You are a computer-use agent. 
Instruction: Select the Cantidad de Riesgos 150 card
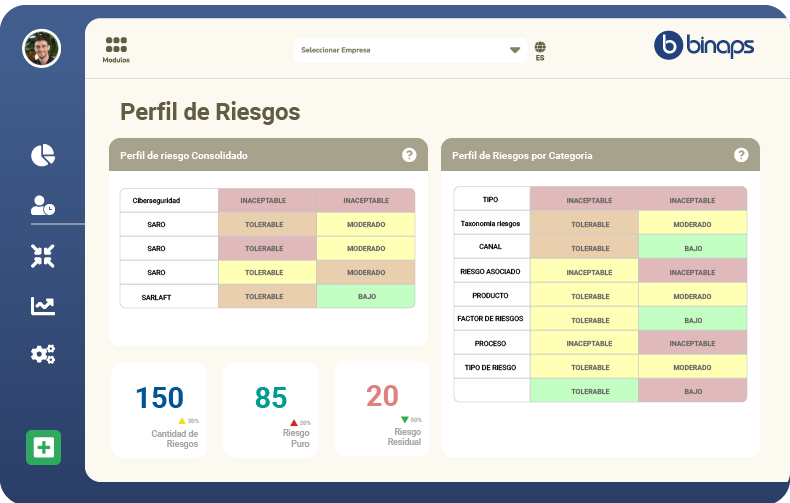[x=160, y=410]
